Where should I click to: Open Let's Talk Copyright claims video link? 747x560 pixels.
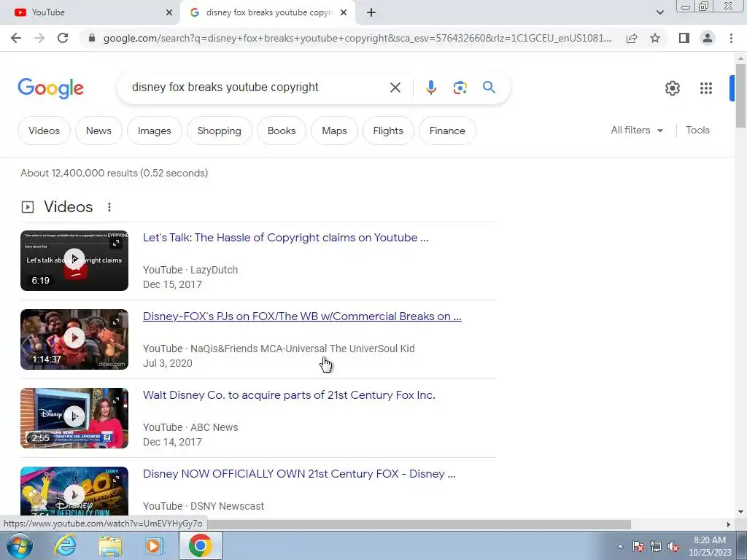pos(285,238)
